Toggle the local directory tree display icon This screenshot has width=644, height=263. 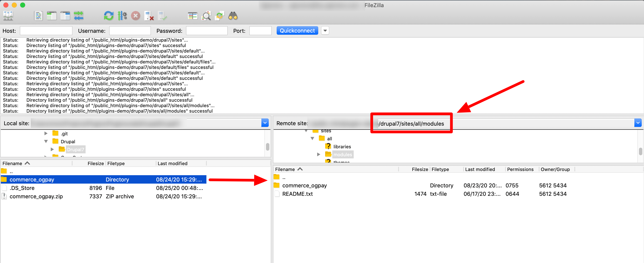pyautogui.click(x=52, y=16)
